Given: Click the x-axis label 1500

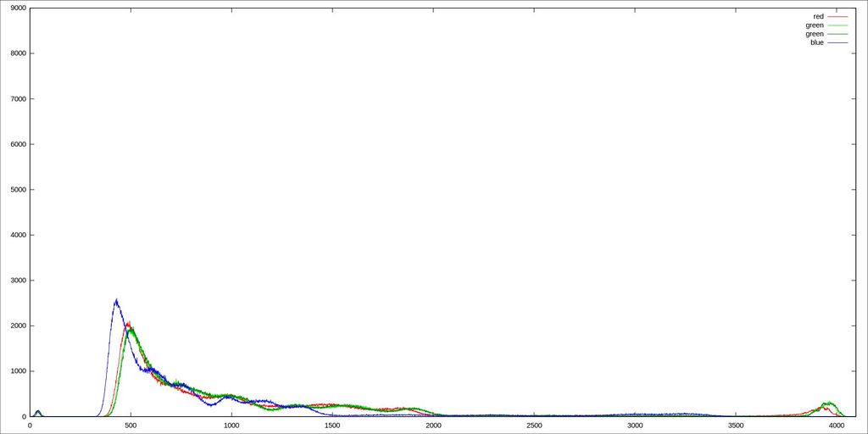Looking at the screenshot, I should pos(332,426).
